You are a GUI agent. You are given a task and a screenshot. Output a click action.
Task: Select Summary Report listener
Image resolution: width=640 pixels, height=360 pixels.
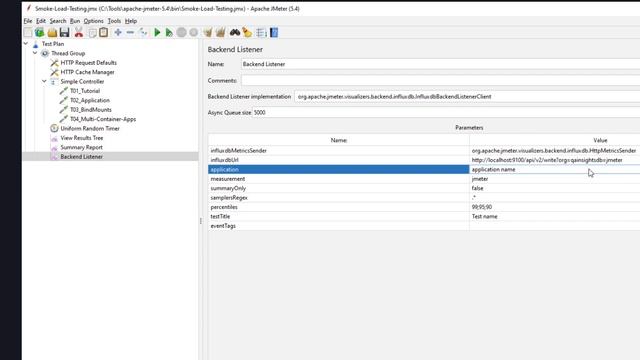tap(81, 147)
